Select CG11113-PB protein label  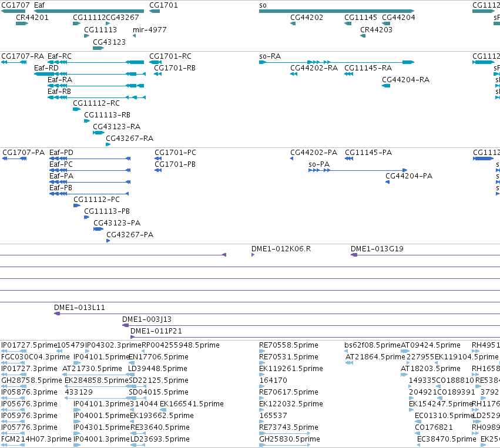click(107, 211)
